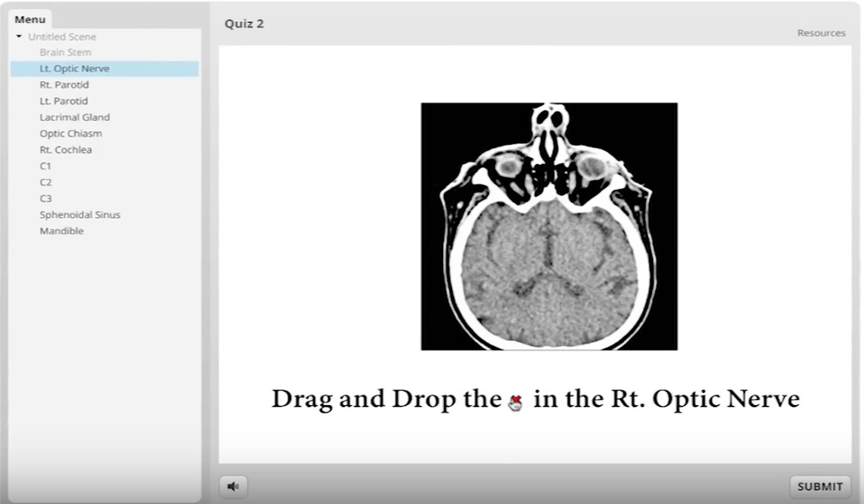Image resolution: width=864 pixels, height=504 pixels.
Task: Open the Menu tab
Action: (x=30, y=19)
